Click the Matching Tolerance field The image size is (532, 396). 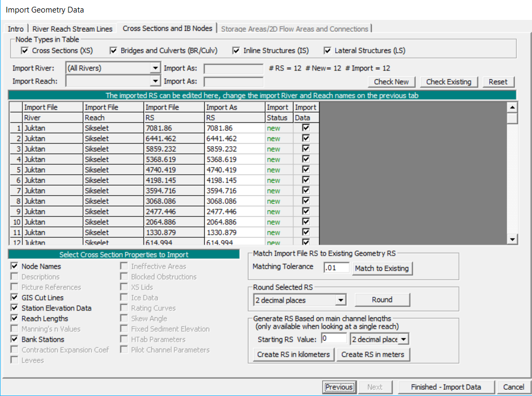tap(336, 268)
